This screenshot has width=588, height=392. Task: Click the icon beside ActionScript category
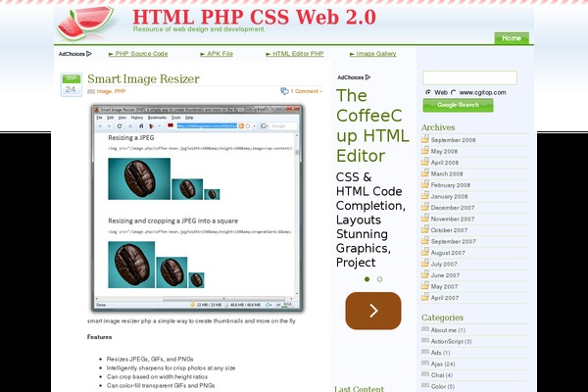click(425, 341)
